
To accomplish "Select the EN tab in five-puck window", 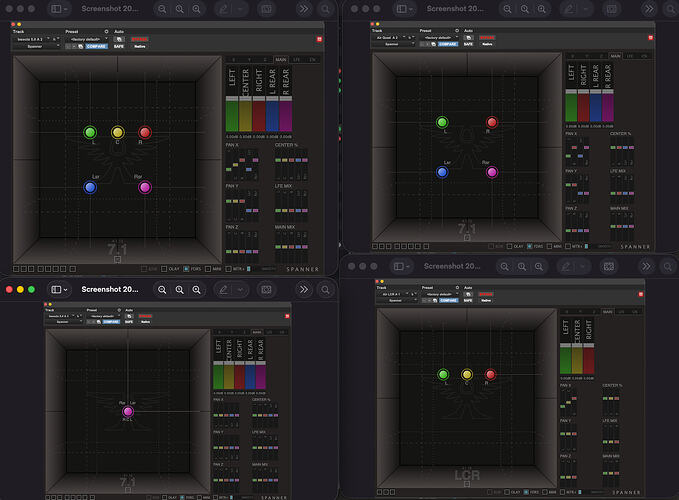I will click(x=312, y=59).
